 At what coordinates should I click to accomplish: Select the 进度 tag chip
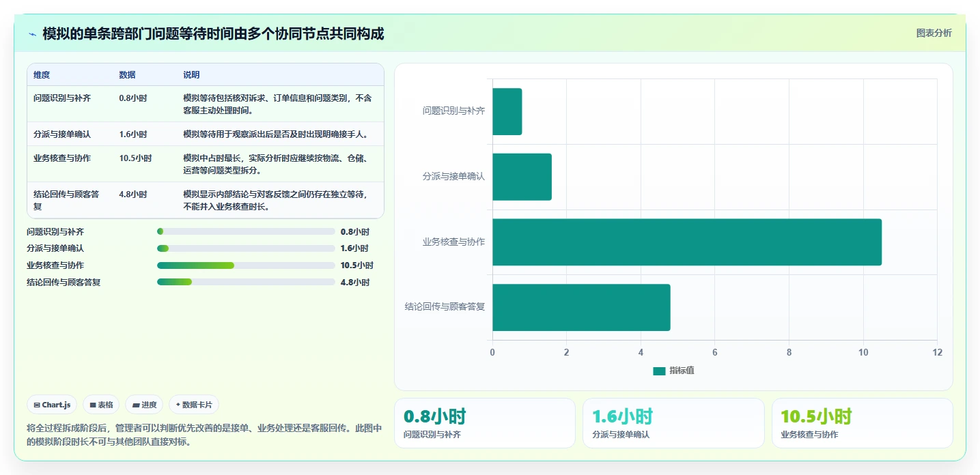click(144, 405)
